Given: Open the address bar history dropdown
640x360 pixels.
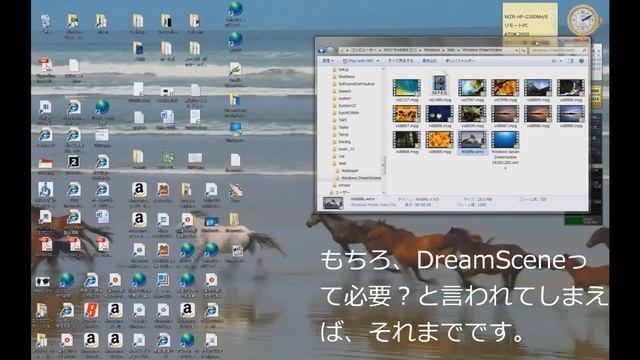Looking at the screenshot, I should (517, 51).
